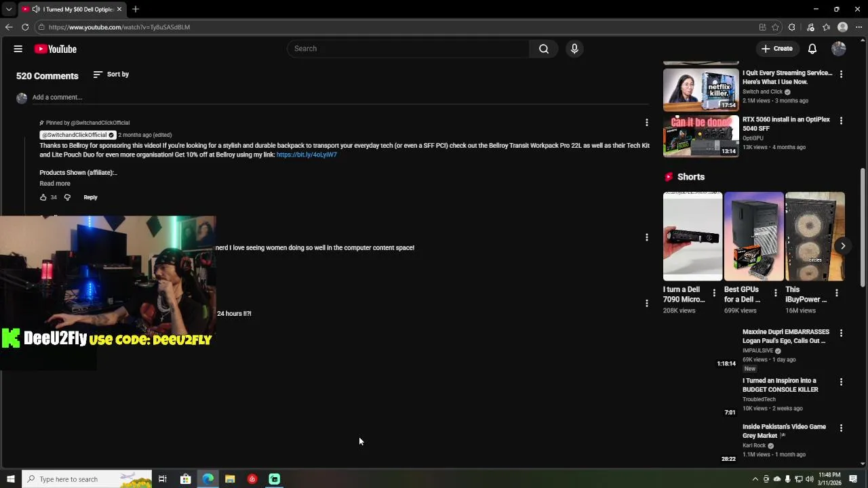868x488 pixels.
Task: Open the YouTube hamburger guide menu
Action: (x=18, y=49)
